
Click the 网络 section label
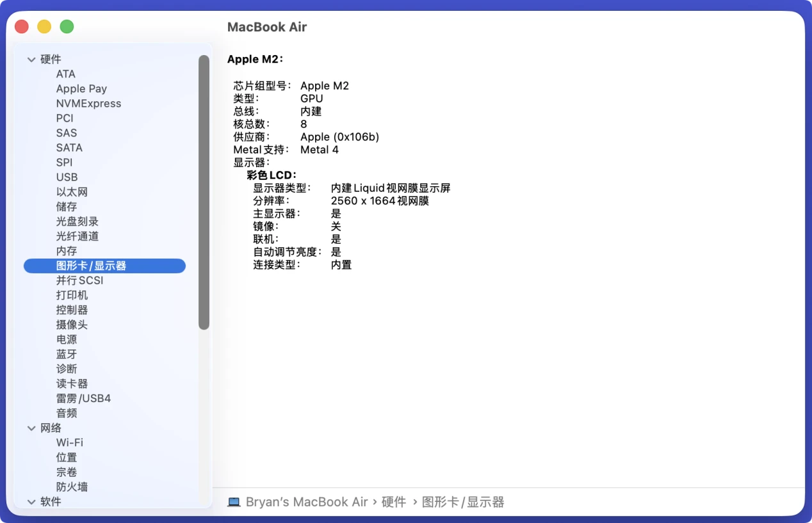pos(51,428)
